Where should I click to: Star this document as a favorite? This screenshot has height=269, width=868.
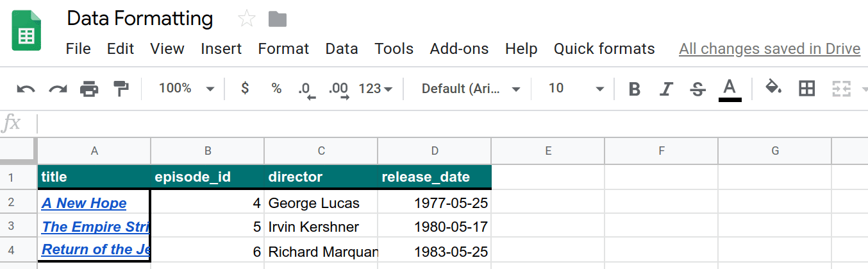tap(246, 19)
